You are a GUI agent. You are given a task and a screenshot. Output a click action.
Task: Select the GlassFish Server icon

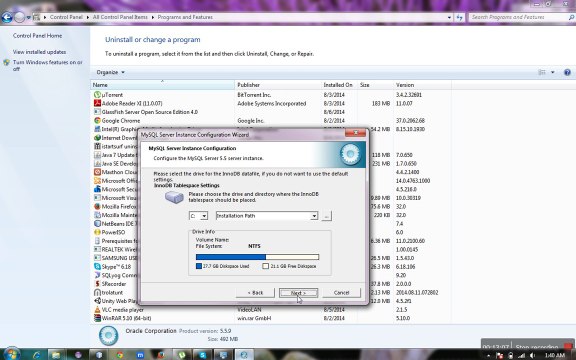pyautogui.click(x=97, y=112)
